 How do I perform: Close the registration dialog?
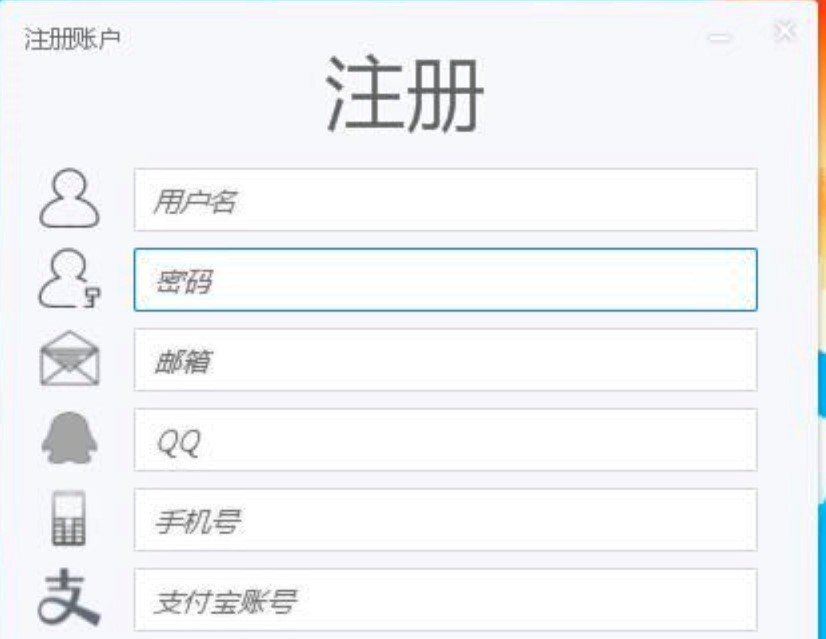(785, 32)
